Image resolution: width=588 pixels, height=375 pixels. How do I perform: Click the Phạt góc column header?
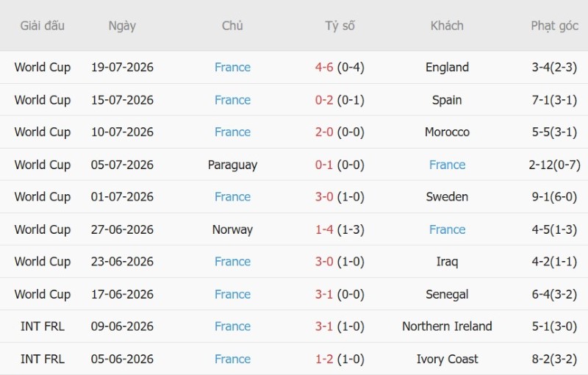pyautogui.click(x=555, y=26)
